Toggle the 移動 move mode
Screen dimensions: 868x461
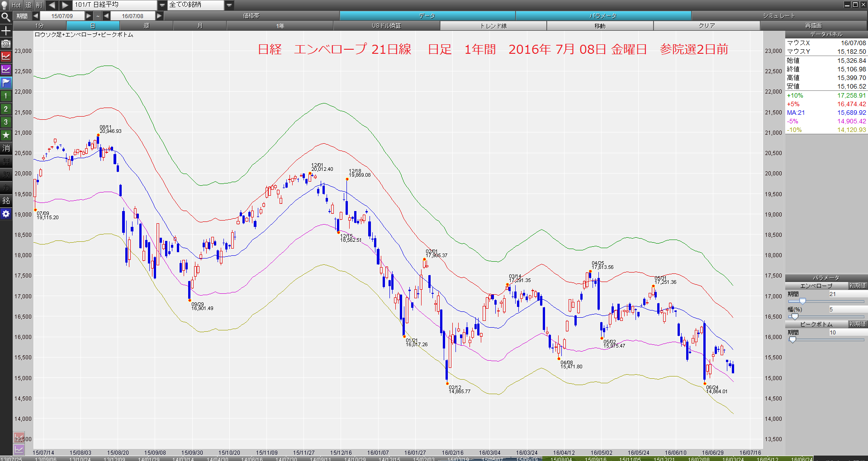[x=600, y=26]
